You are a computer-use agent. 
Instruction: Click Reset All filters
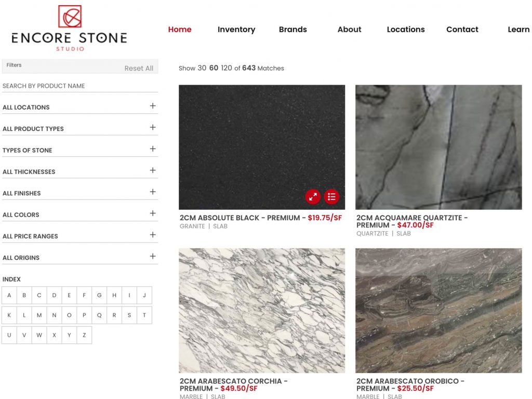(x=139, y=68)
